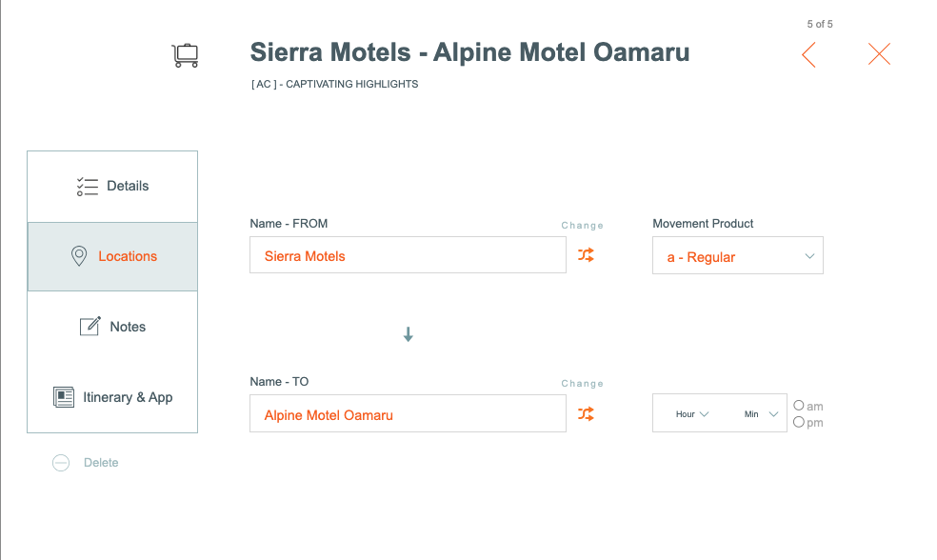The width and height of the screenshot is (937, 560).
Task: Click the Itinerary & App newspaper icon
Action: (x=64, y=397)
